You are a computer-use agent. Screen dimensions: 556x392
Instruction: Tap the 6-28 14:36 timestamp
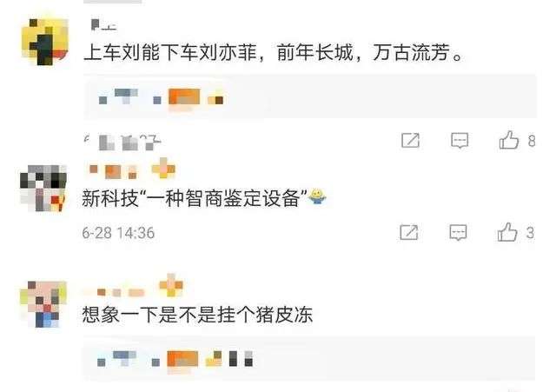coord(118,233)
